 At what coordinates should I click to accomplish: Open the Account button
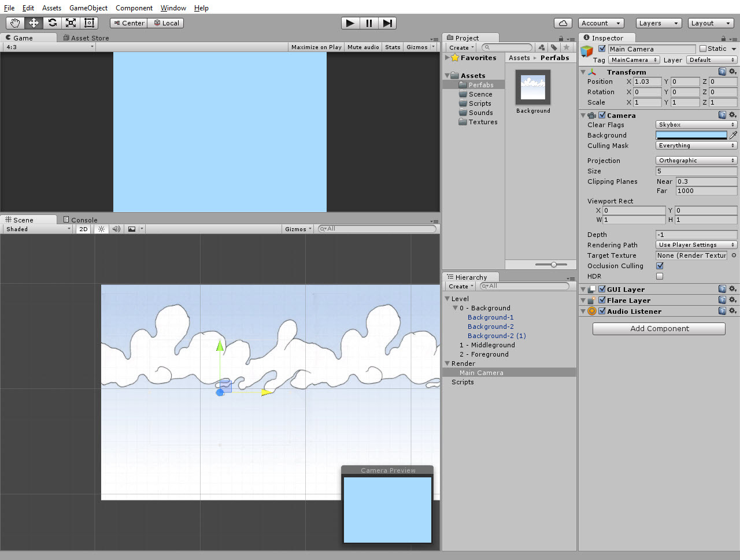click(x=601, y=23)
